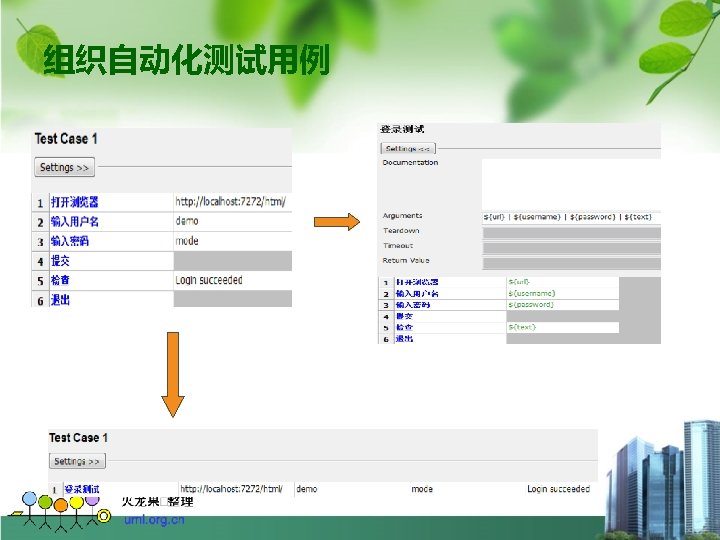
Task: Select the 退出 keyword in six-step Test Case 1
Action: coord(111,299)
